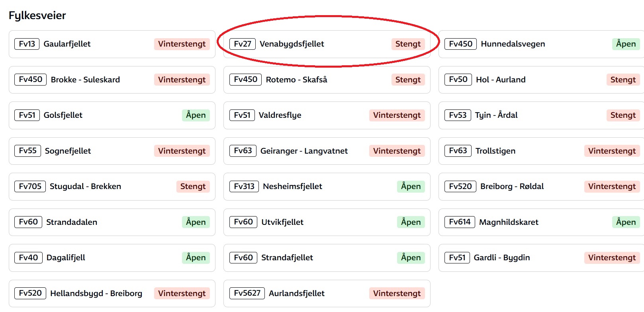
Task: Open Fv450 Hunnedalsvegen road status
Action: click(541, 44)
